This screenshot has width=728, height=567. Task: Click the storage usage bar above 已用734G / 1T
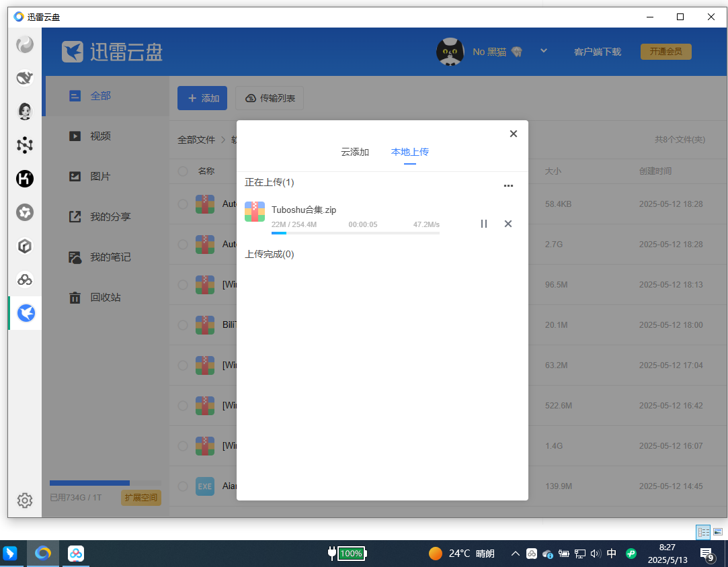pyautogui.click(x=105, y=483)
